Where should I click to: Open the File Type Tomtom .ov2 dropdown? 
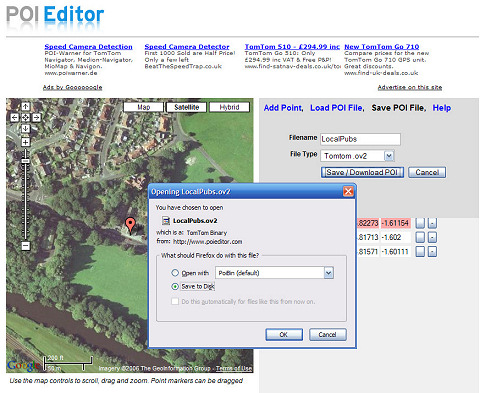(389, 156)
